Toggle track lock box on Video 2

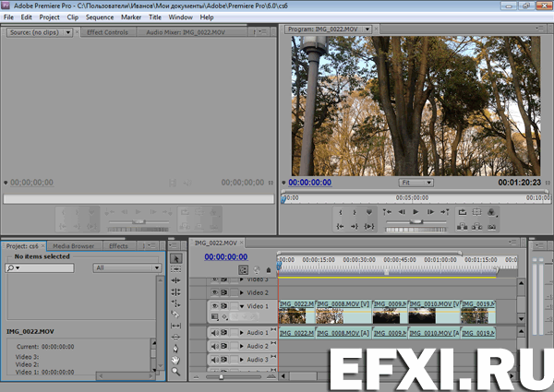[x=234, y=292]
